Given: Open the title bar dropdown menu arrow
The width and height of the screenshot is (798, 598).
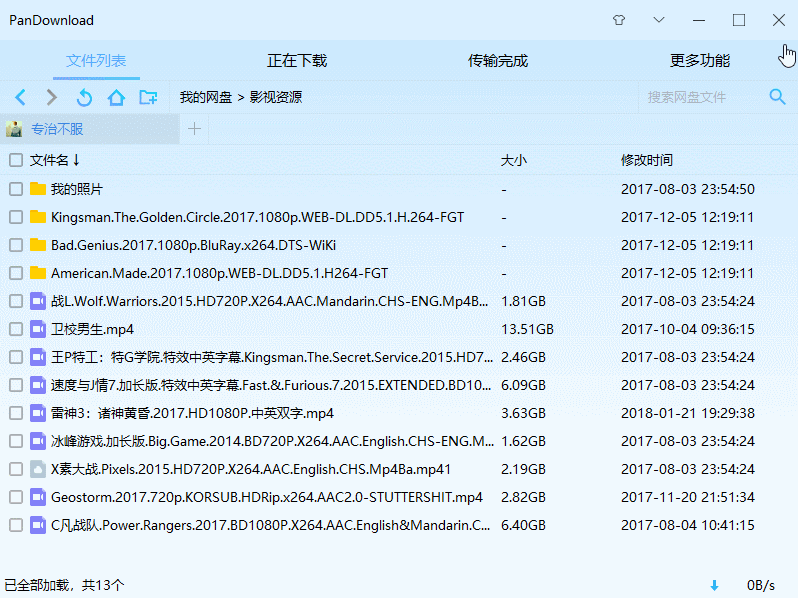Looking at the screenshot, I should tap(659, 20).
